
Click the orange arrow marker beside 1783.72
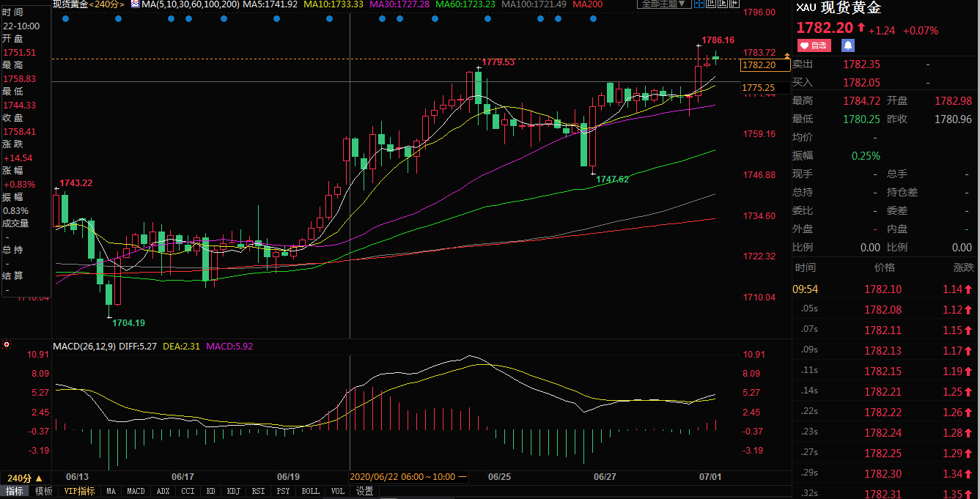(x=787, y=56)
